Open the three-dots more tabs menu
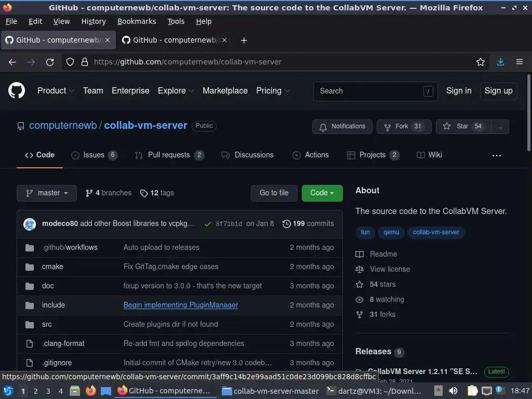Screen dimensions: 532x399 tap(496, 155)
